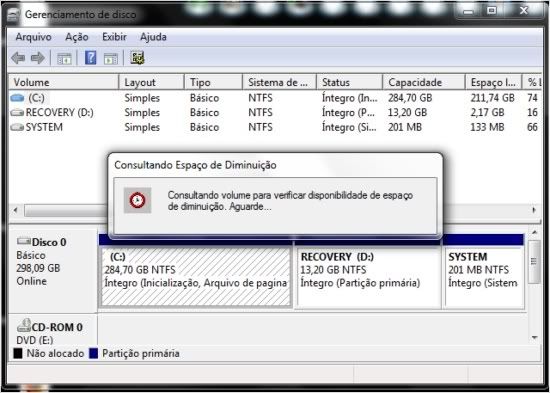Click the Íntegro (P... status cell
The width and height of the screenshot is (550, 393).
coord(348,113)
